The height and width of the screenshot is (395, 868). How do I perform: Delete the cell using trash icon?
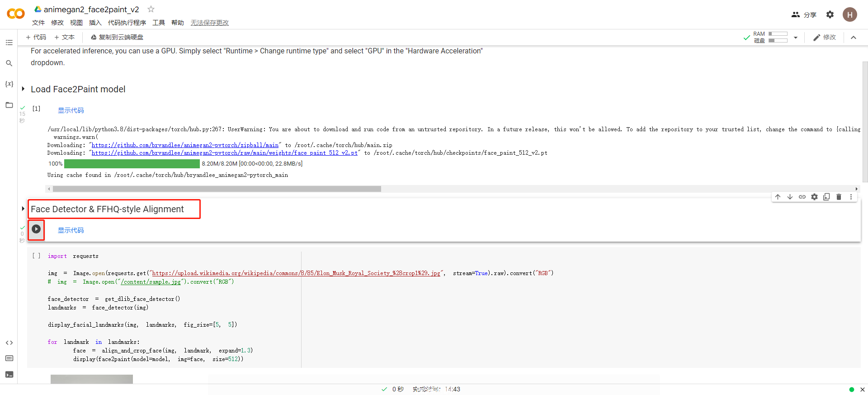(x=839, y=197)
